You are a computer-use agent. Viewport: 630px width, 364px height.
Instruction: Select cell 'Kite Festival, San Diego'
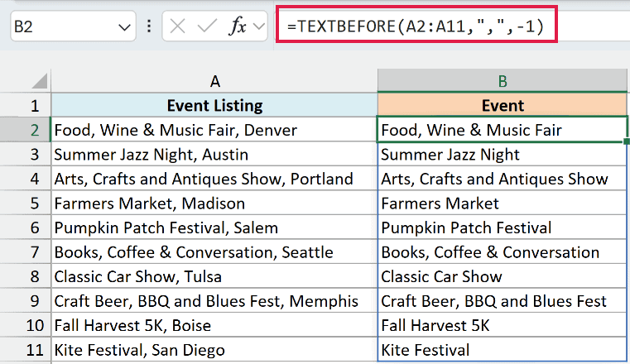(214, 350)
